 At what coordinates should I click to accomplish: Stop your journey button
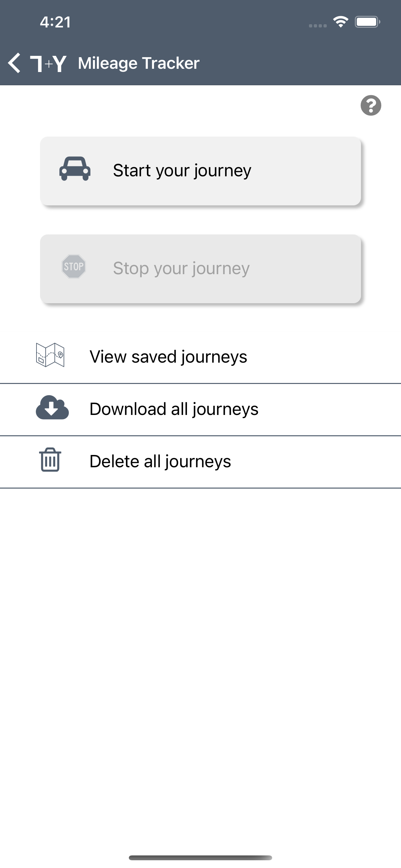click(200, 269)
